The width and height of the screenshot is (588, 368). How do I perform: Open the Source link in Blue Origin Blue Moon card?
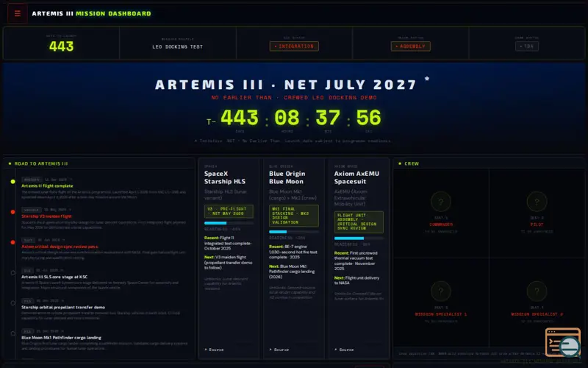point(279,350)
